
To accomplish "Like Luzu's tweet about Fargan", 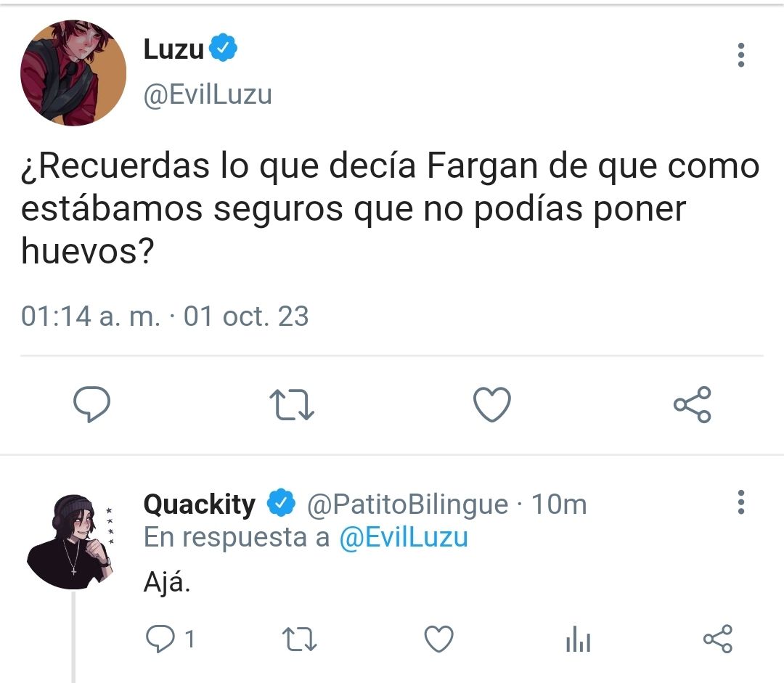I will 492,404.
